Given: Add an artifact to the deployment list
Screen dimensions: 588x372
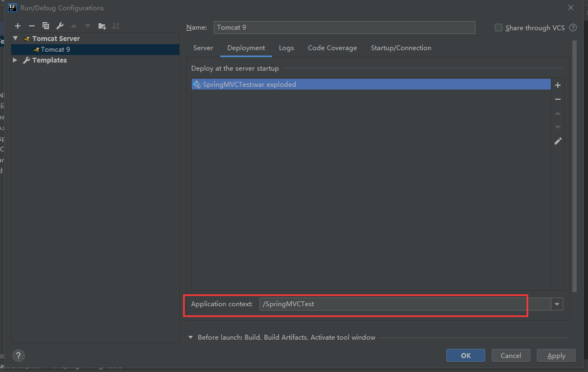Looking at the screenshot, I should pos(558,85).
